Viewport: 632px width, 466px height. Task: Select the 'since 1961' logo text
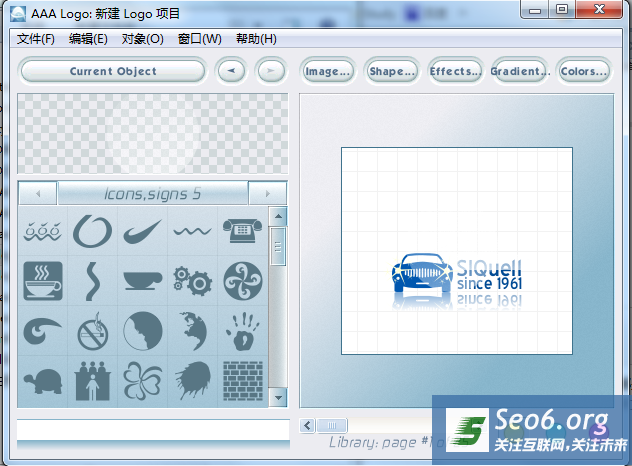tap(489, 283)
